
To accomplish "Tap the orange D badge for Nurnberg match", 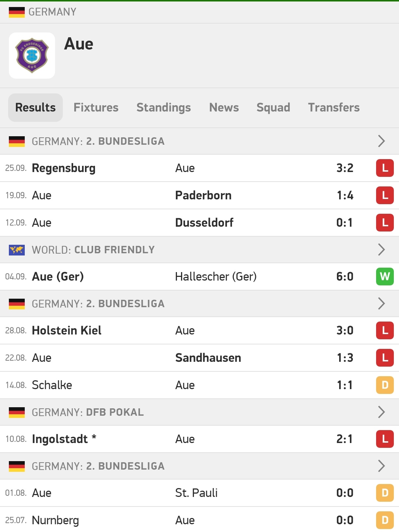I will coord(385,520).
